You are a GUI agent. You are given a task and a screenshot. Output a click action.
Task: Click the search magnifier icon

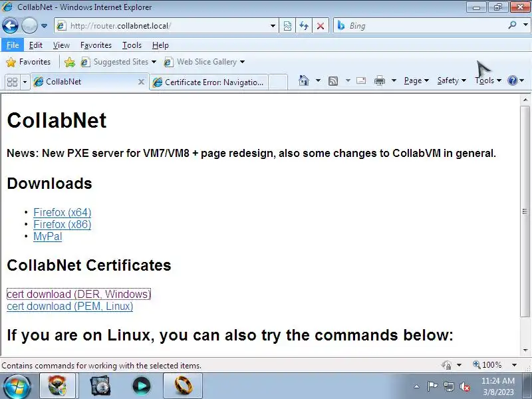pos(512,25)
